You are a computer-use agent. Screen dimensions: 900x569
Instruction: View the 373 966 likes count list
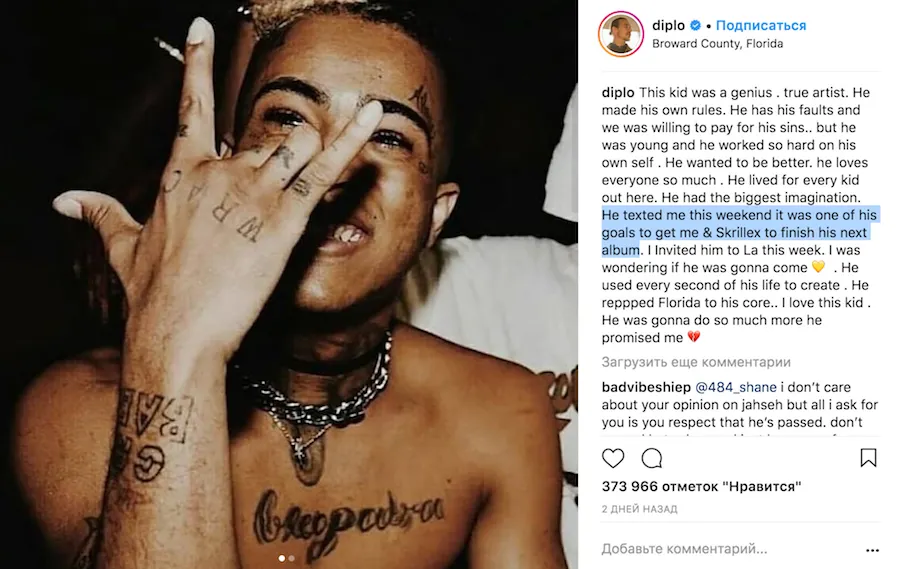(x=701, y=486)
